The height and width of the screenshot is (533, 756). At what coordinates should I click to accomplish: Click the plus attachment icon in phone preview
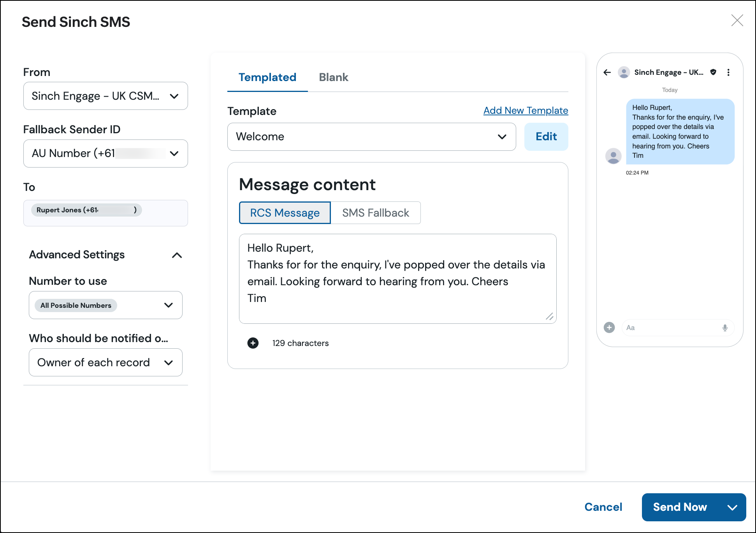click(609, 328)
